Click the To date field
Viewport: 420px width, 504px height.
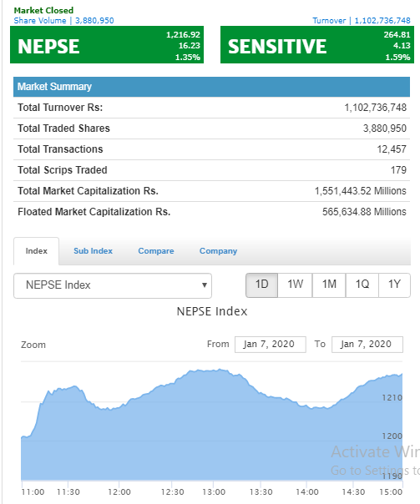tap(367, 345)
